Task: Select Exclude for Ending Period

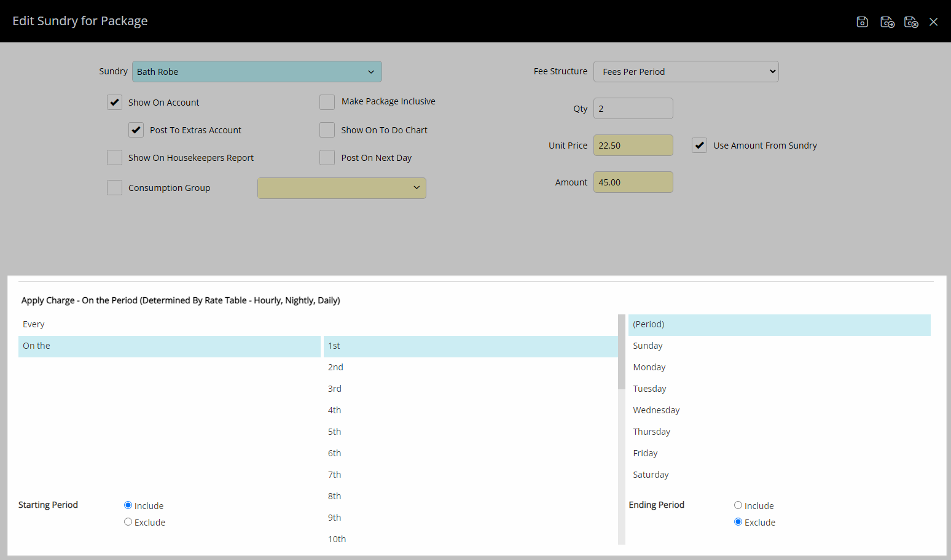Action: tap(738, 522)
